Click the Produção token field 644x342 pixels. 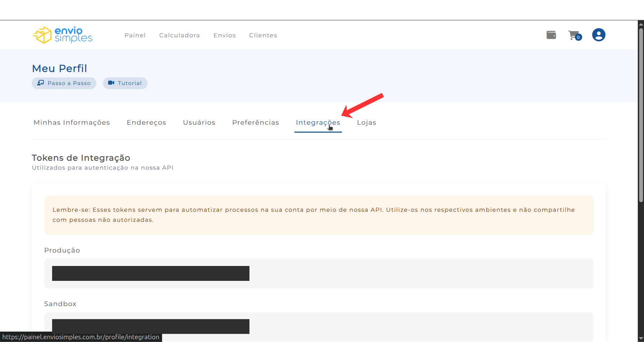click(319, 274)
